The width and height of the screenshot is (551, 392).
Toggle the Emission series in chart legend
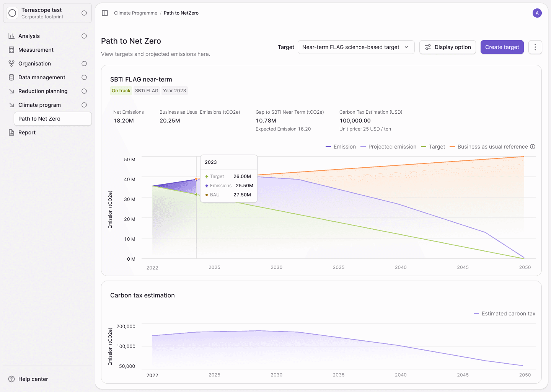pos(341,147)
